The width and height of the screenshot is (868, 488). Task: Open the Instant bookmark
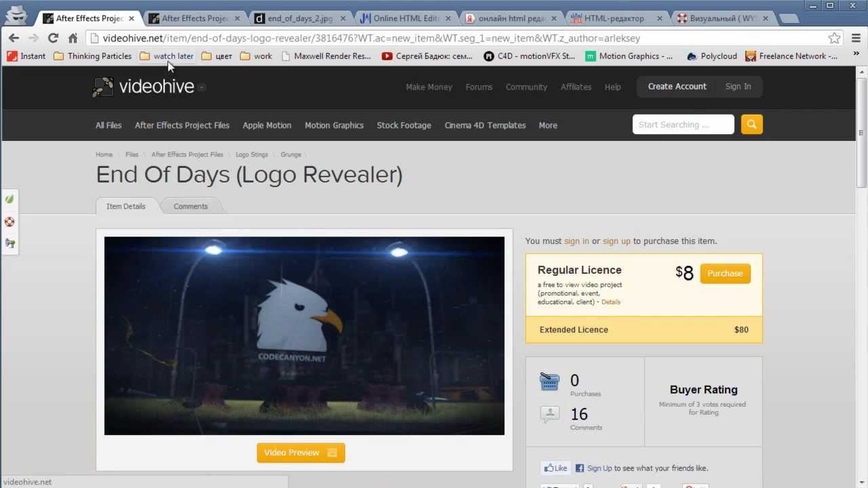pos(26,56)
